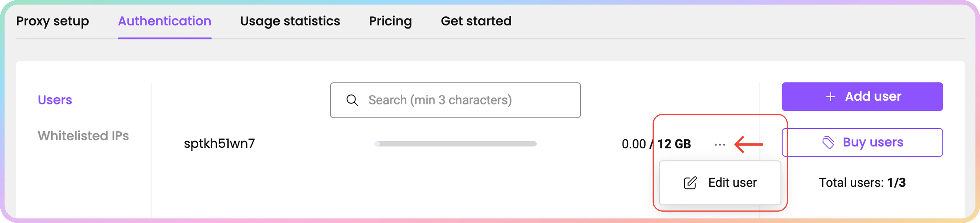Screen dimensions: 980x223
Task: Click the 0.00 / 12 GB usage text
Action: tap(656, 144)
